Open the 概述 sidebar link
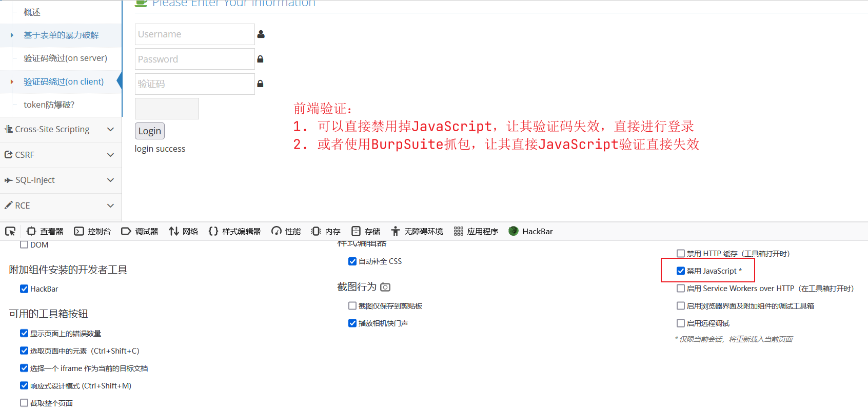 point(32,12)
